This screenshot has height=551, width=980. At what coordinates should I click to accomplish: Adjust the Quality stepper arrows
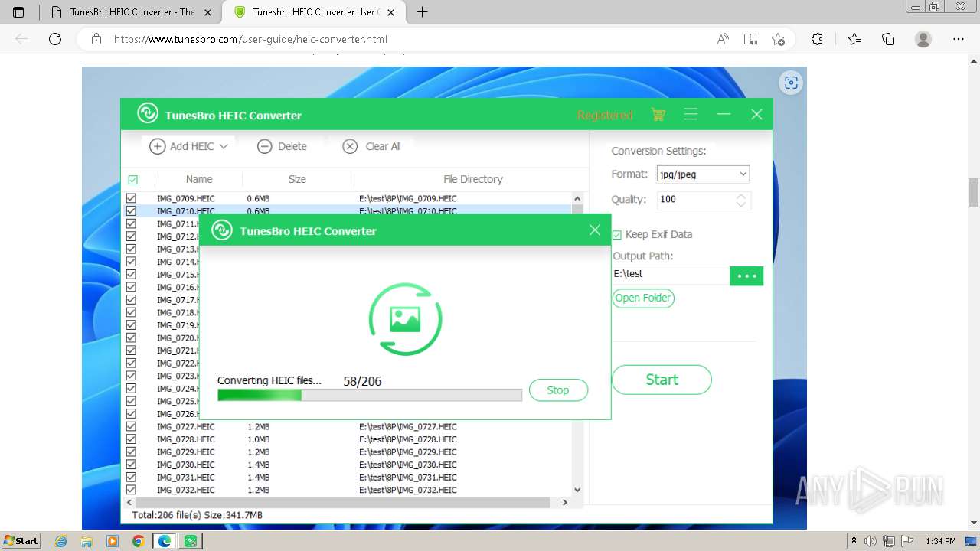(x=741, y=200)
